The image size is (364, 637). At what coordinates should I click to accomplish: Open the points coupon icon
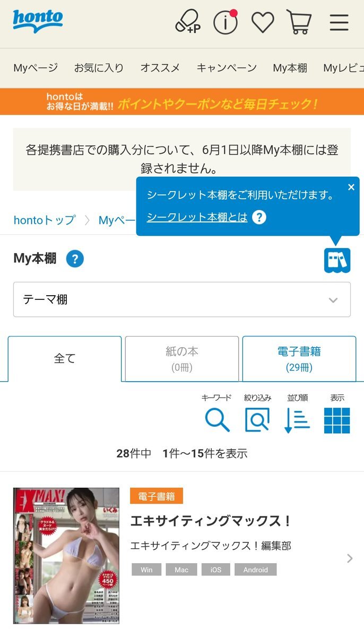188,22
